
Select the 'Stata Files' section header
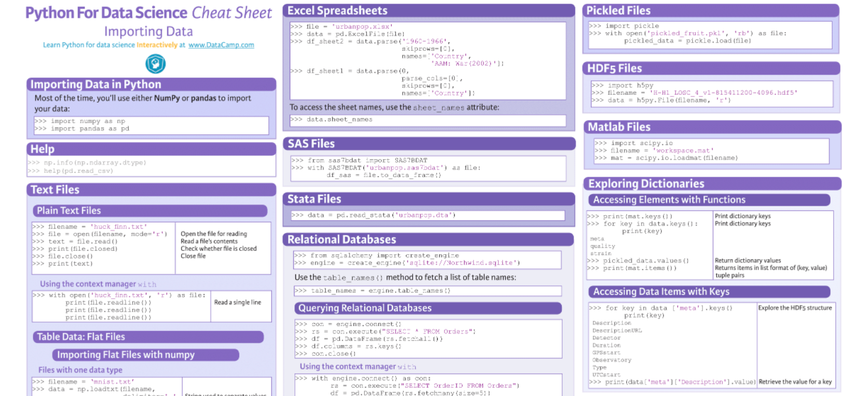428,199
